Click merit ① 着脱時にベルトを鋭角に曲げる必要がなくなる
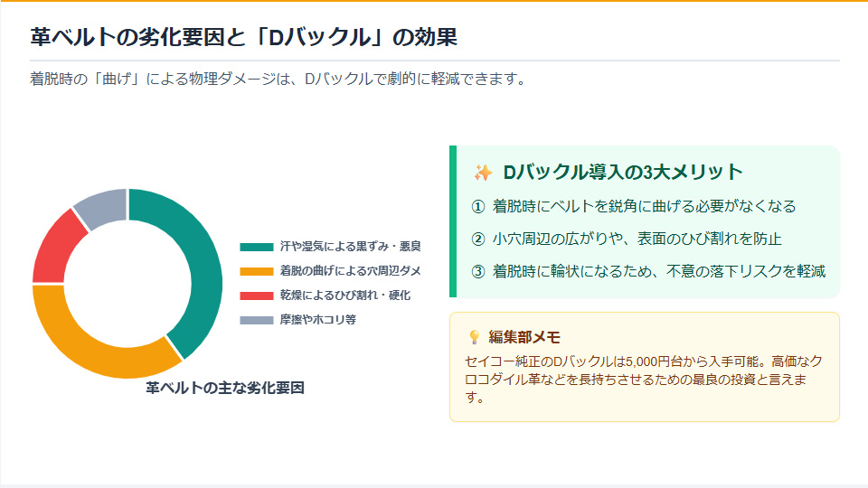The height and width of the screenshot is (488, 868). pos(633,206)
